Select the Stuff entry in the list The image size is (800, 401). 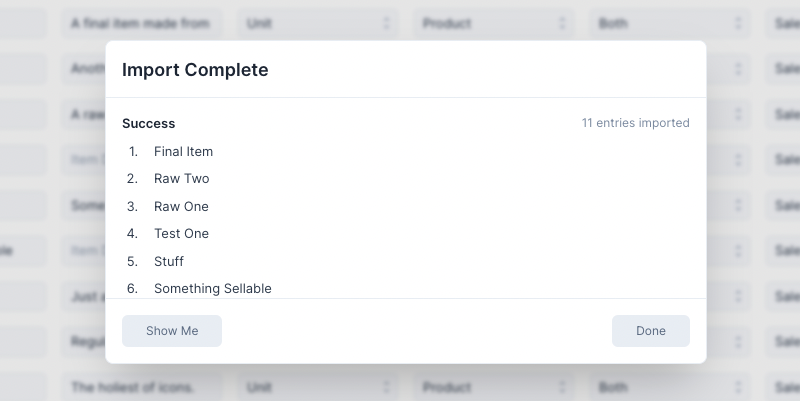click(169, 262)
